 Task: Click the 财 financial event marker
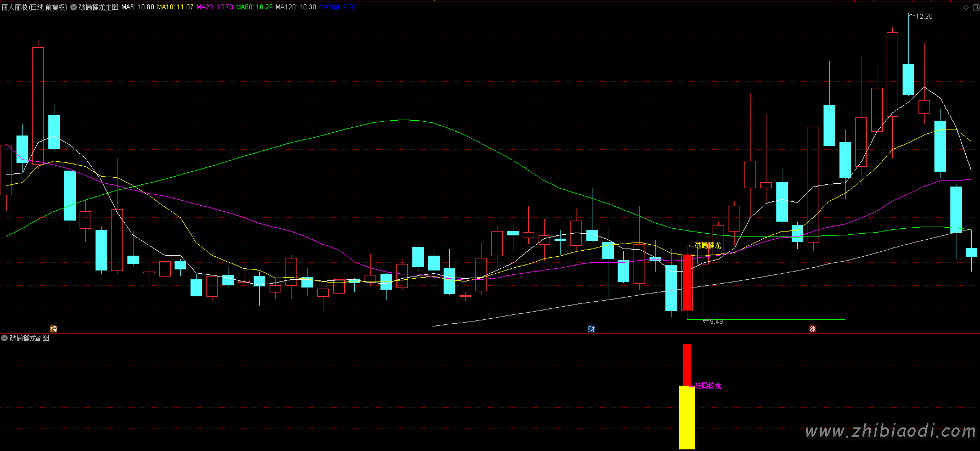click(591, 329)
